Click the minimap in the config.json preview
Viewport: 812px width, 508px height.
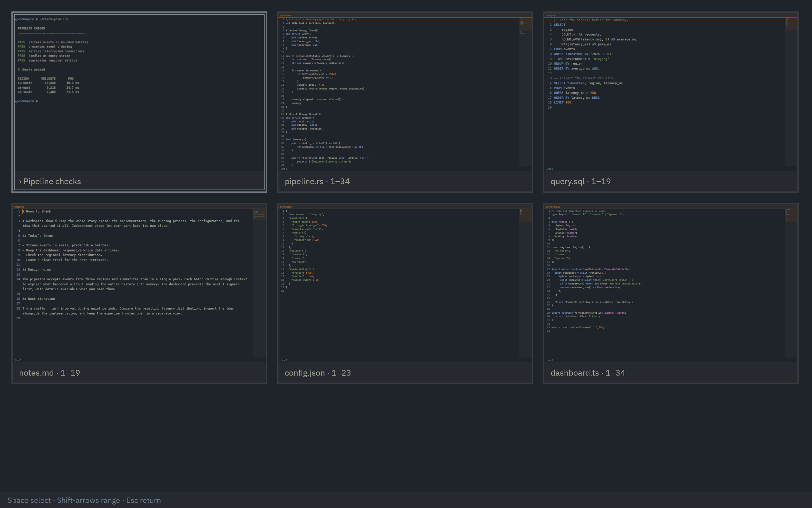(525, 283)
